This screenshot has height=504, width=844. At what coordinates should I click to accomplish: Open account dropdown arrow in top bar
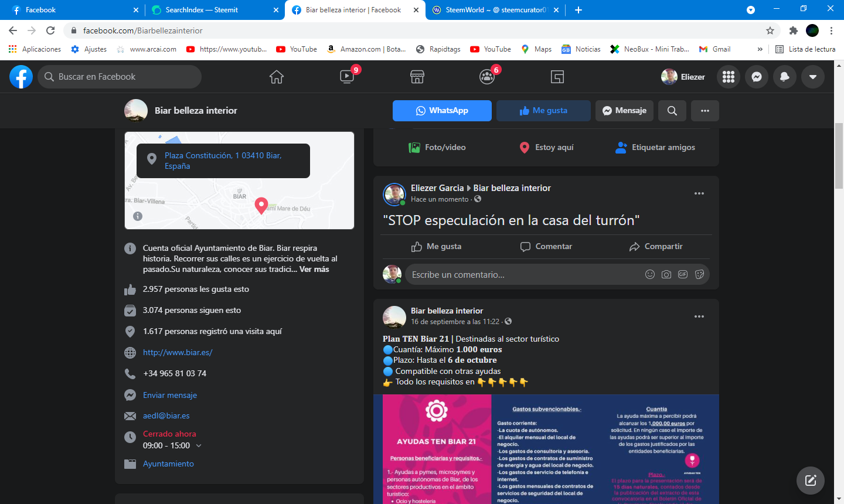(813, 77)
